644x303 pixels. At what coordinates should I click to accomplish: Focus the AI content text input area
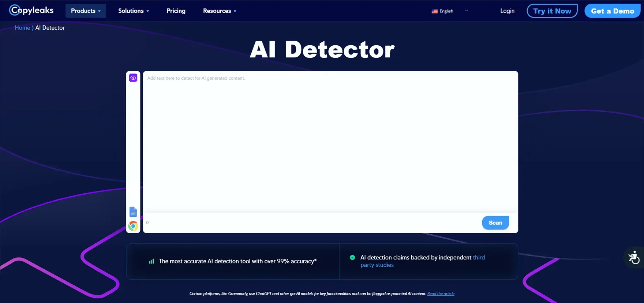pos(330,141)
